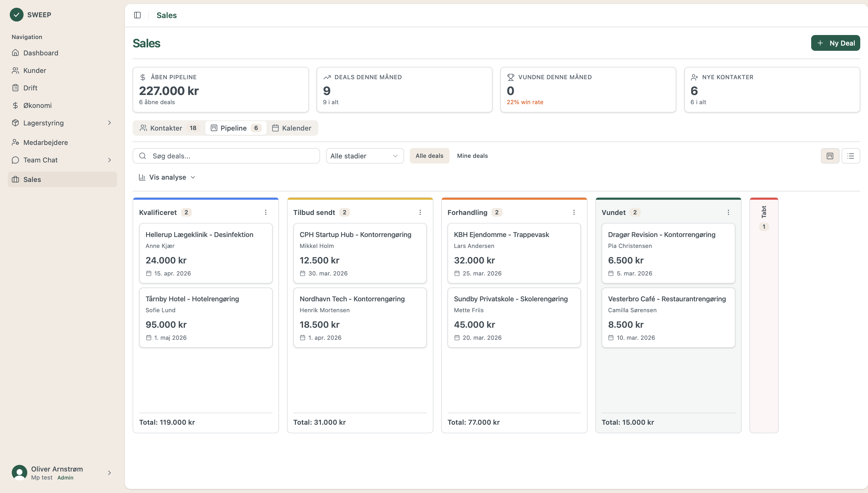
Task: Click the SWEEP logo icon
Action: [16, 15]
